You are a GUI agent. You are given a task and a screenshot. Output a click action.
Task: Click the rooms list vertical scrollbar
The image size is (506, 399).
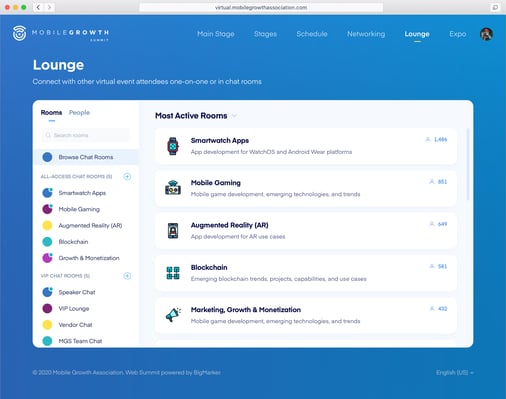pyautogui.click(x=468, y=164)
